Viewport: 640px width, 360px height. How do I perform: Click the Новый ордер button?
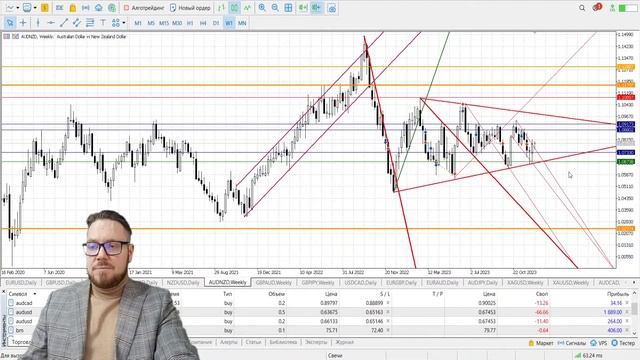tap(190, 8)
